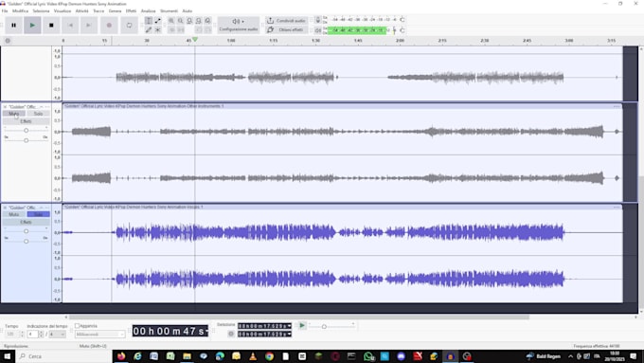Open Effetti for Other Instruments track

point(27,121)
